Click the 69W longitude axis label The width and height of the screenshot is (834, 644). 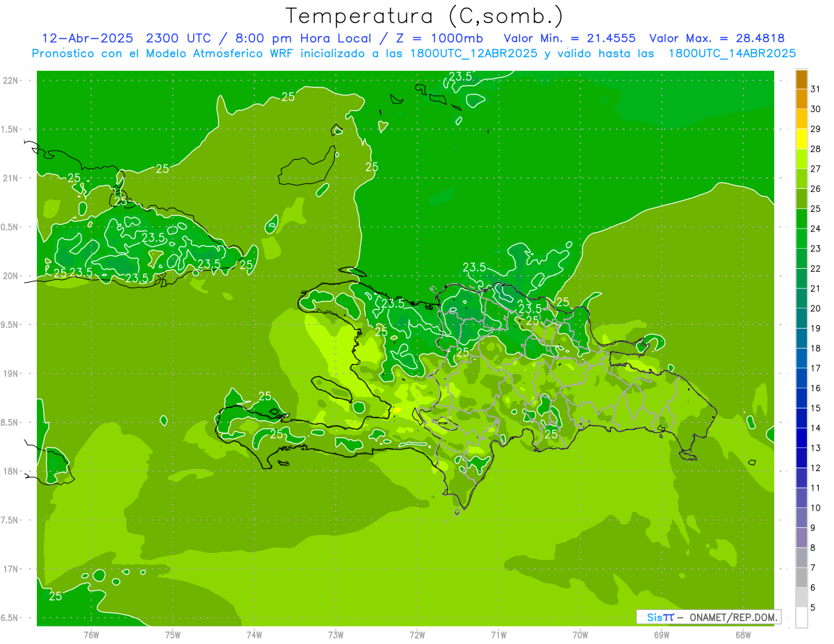pos(662,634)
